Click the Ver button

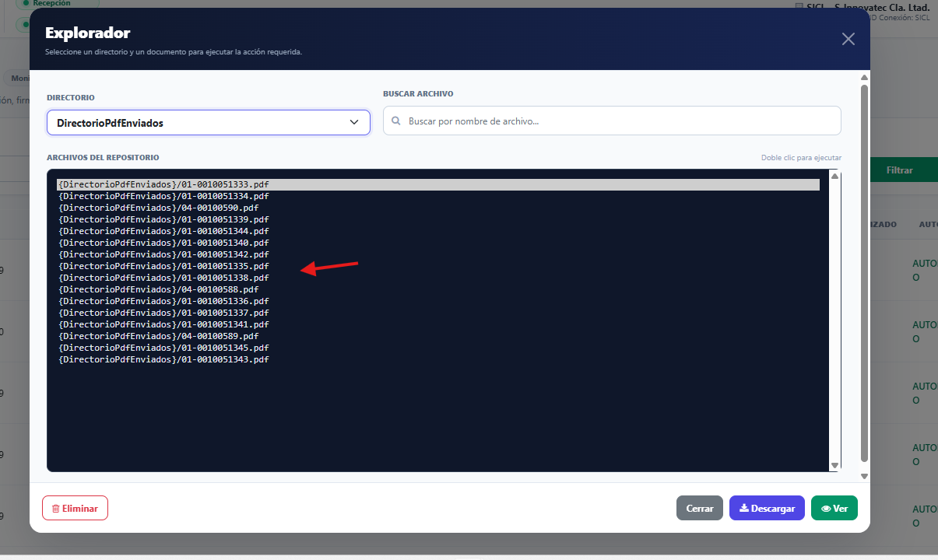[x=834, y=508]
